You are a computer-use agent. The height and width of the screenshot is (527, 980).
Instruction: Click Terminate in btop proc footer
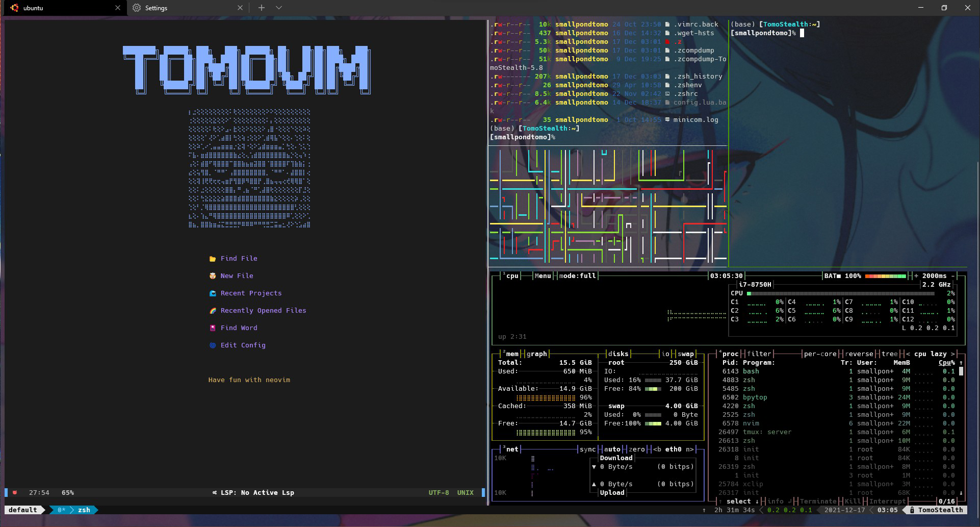click(x=818, y=501)
